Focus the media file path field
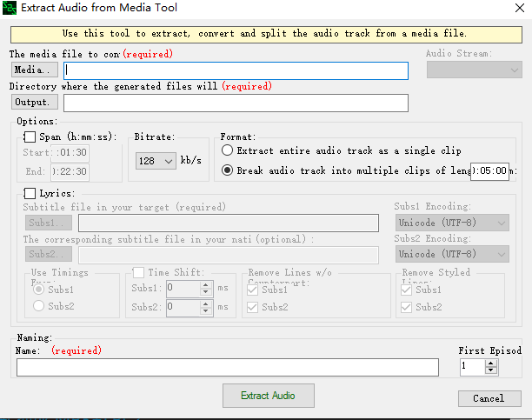The height and width of the screenshot is (420, 532). (x=236, y=70)
